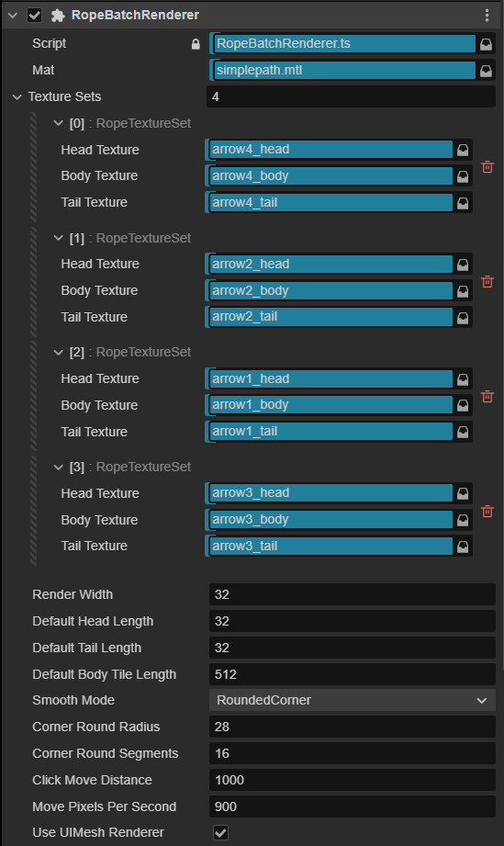This screenshot has width=504, height=846.
Task: Remove texture set element [3]
Action: (487, 511)
